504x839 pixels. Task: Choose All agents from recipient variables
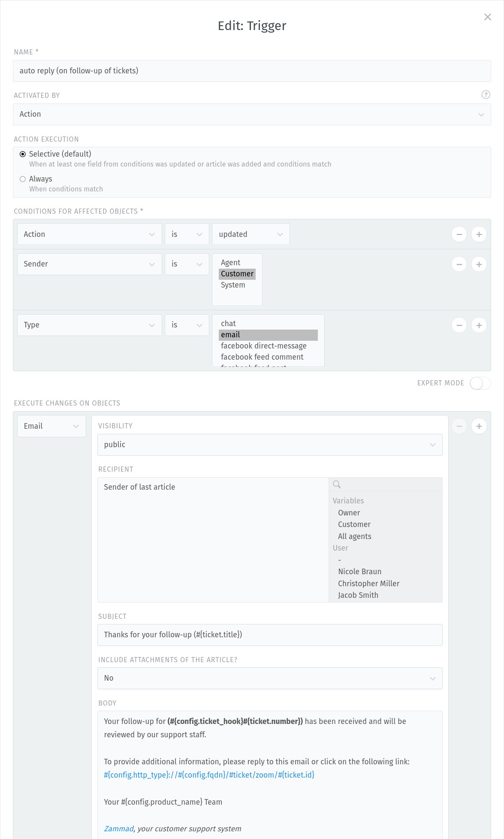(386, 536)
